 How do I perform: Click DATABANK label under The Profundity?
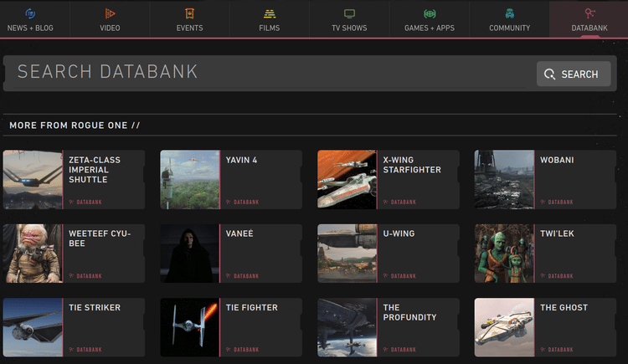point(404,350)
